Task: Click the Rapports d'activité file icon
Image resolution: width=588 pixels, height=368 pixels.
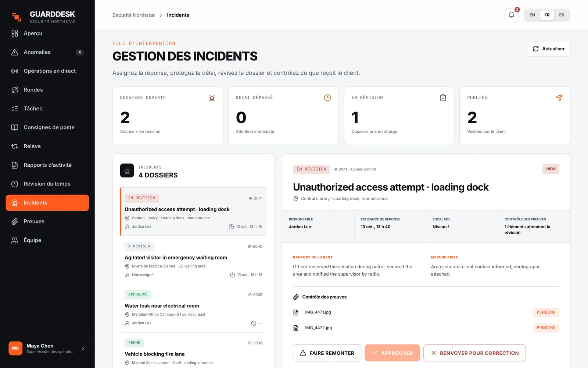Action: point(15,165)
